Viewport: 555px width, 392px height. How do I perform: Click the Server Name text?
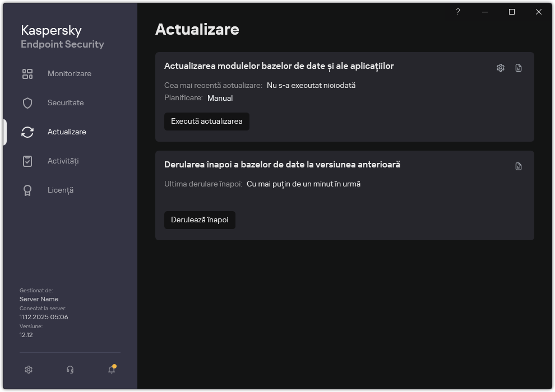[39, 299]
